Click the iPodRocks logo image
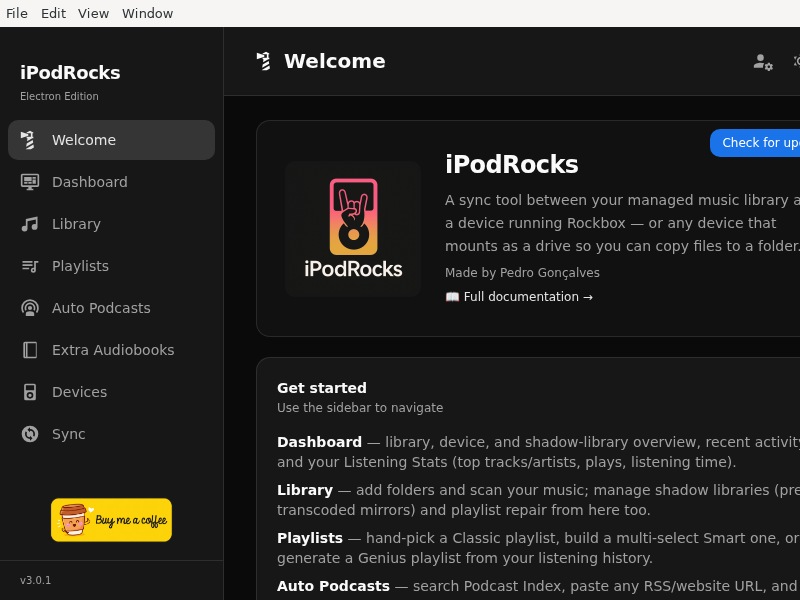This screenshot has height=600, width=800. 353,229
